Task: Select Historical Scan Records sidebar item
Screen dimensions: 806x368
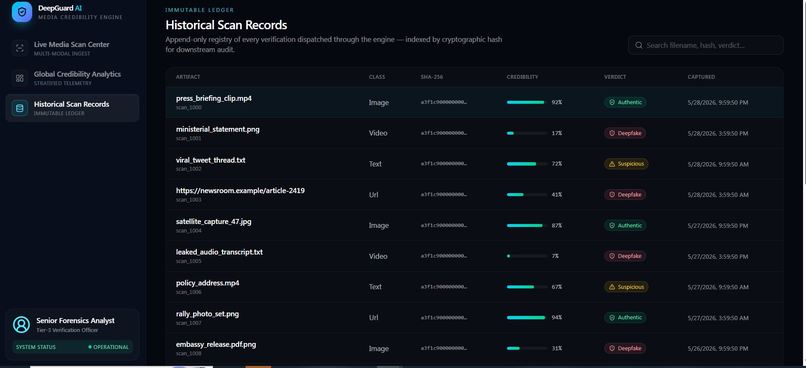Action: coord(72,108)
